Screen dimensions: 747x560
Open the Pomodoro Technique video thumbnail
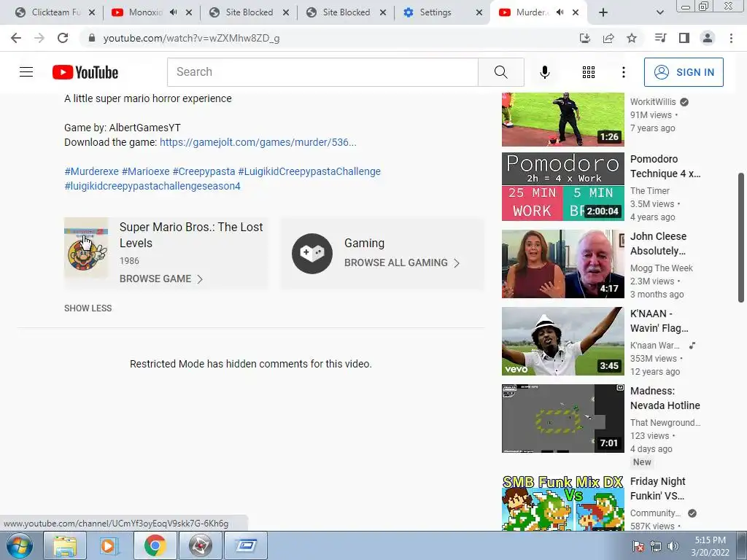point(562,187)
